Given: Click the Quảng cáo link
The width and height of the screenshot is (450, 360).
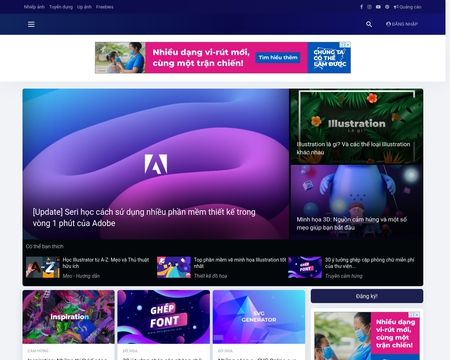Looking at the screenshot, I should [407, 7].
